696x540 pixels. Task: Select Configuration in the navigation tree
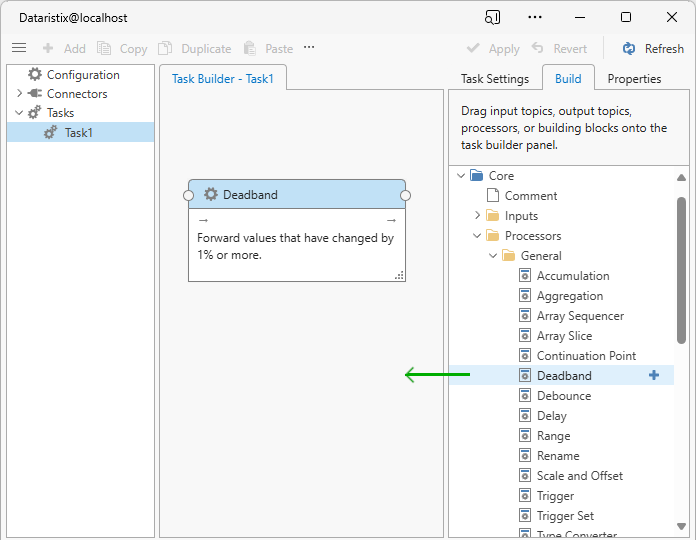(82, 75)
